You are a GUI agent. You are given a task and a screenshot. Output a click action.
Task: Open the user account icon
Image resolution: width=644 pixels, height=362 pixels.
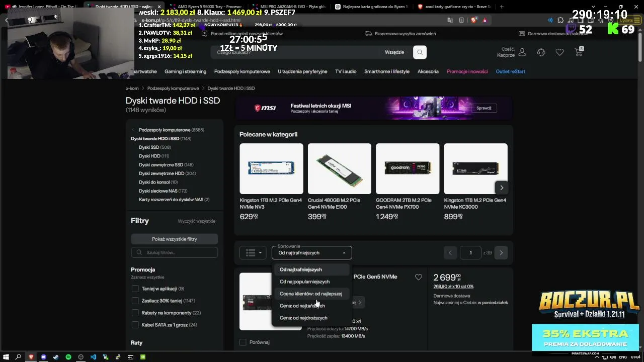522,52
